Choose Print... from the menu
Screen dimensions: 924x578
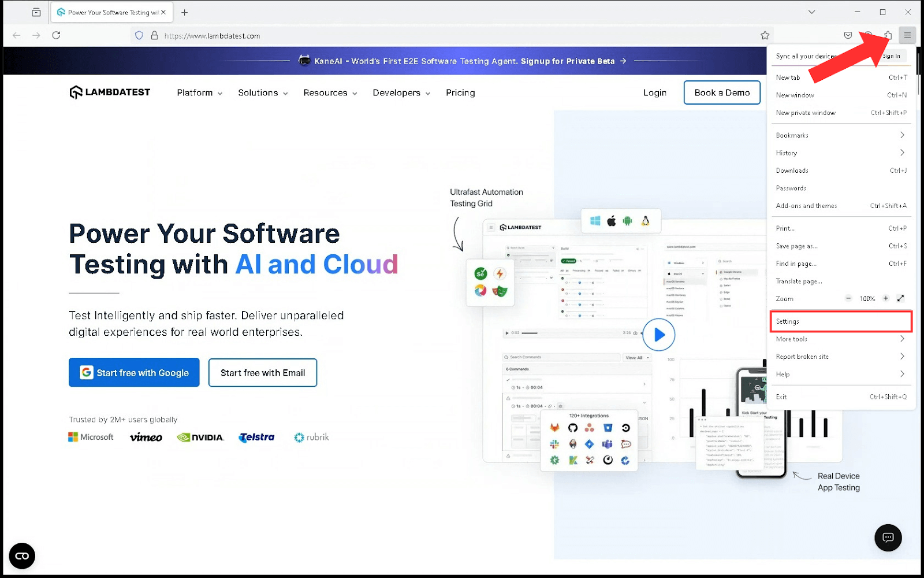coord(840,228)
